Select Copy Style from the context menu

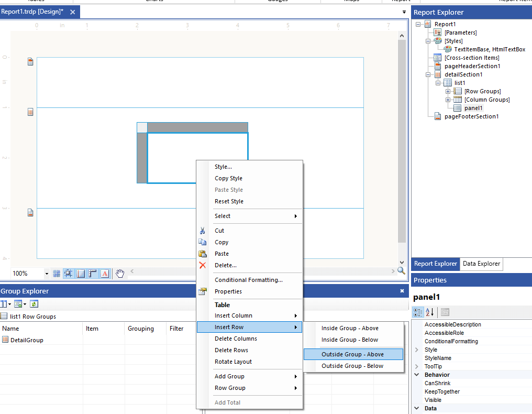(x=230, y=178)
